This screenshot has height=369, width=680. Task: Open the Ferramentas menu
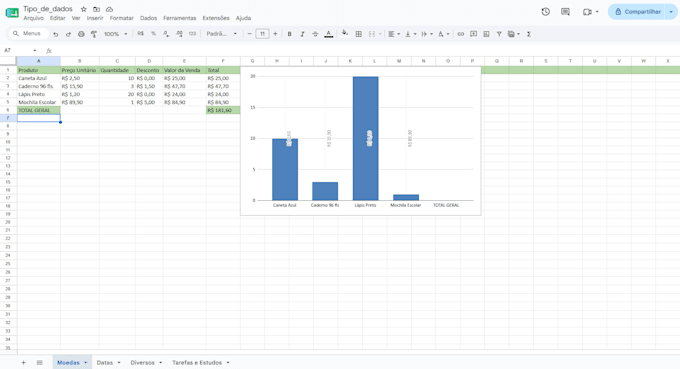(180, 18)
